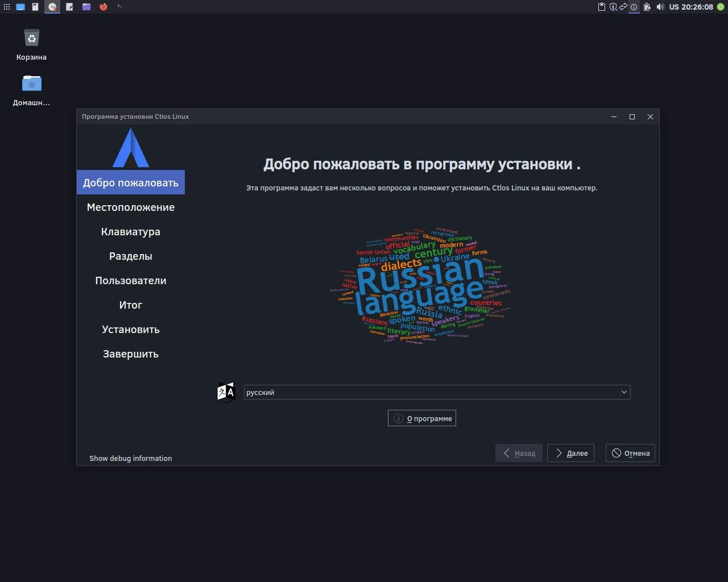The height and width of the screenshot is (582, 728).
Task: Click the language translate icon beside the selector
Action: click(x=226, y=392)
